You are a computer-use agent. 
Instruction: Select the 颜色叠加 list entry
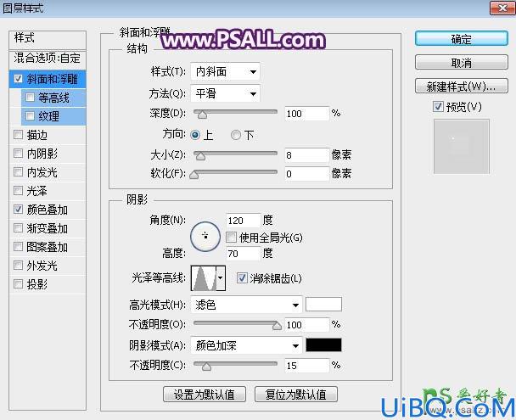click(x=48, y=210)
